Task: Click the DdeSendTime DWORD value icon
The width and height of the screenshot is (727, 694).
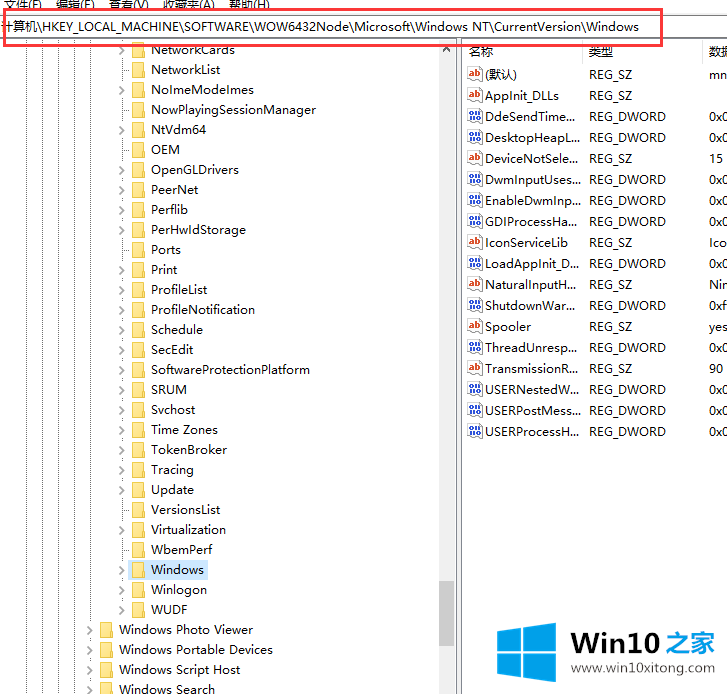Action: pyautogui.click(x=475, y=116)
